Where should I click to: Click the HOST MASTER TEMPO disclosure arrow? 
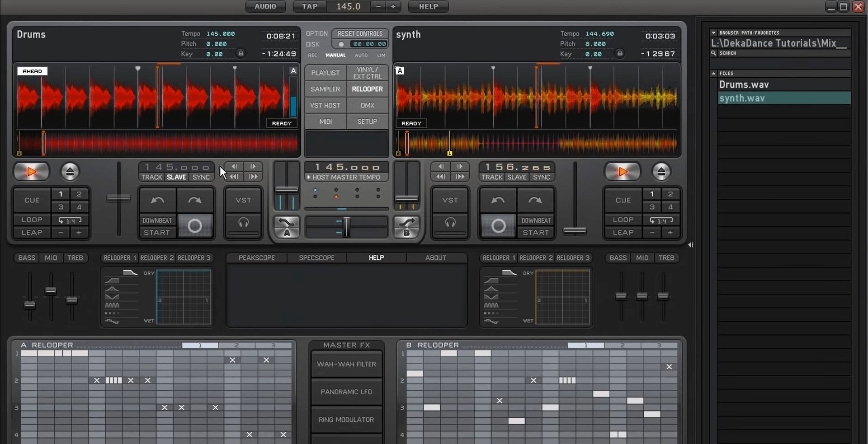308,177
